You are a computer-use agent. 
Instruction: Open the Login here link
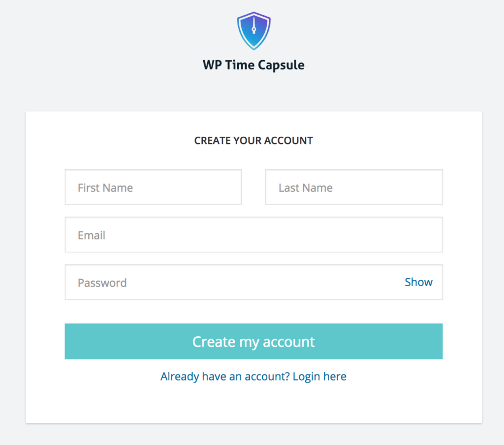click(x=319, y=377)
